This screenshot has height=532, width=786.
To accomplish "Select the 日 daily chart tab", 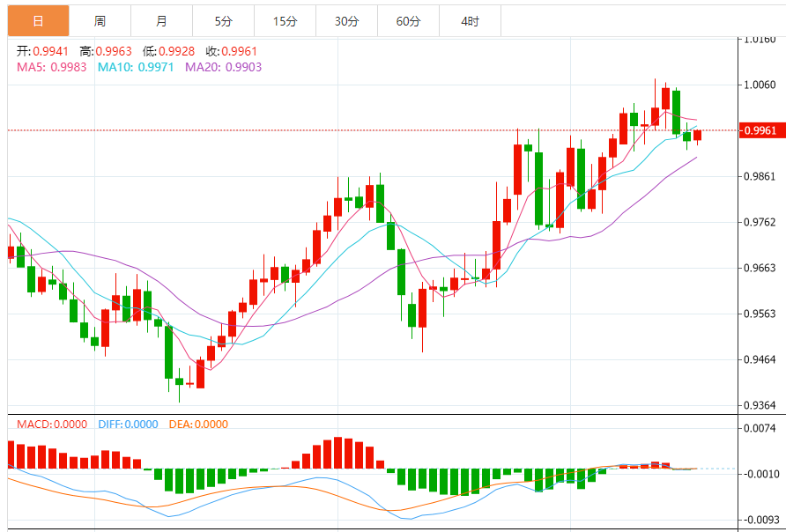I will pyautogui.click(x=38, y=21).
